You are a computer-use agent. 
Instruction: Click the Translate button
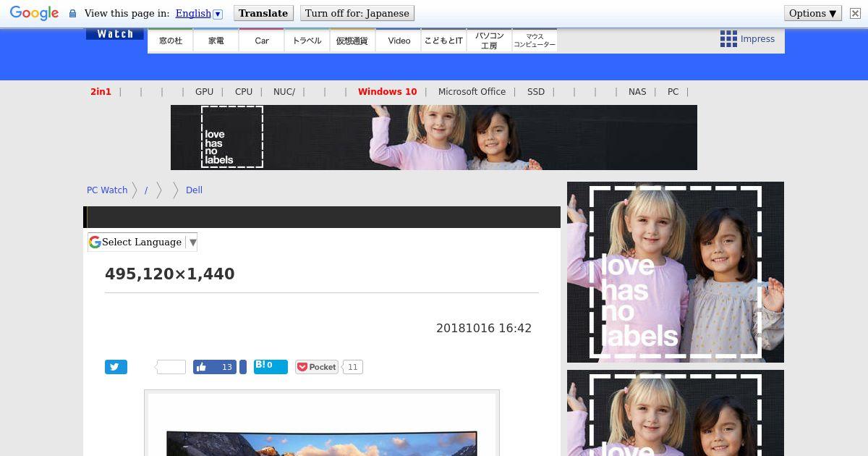point(263,13)
